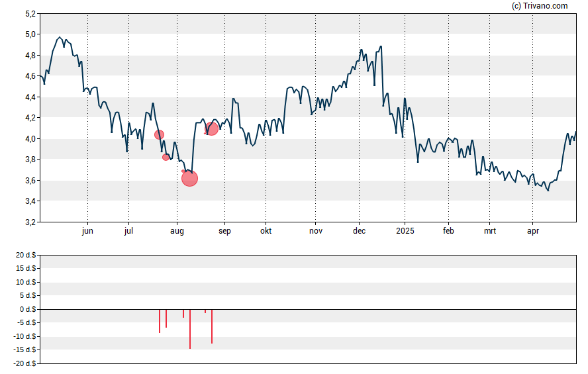The height and width of the screenshot is (374, 588).
Task: Click the '5,2' price axis label
Action: (x=30, y=15)
